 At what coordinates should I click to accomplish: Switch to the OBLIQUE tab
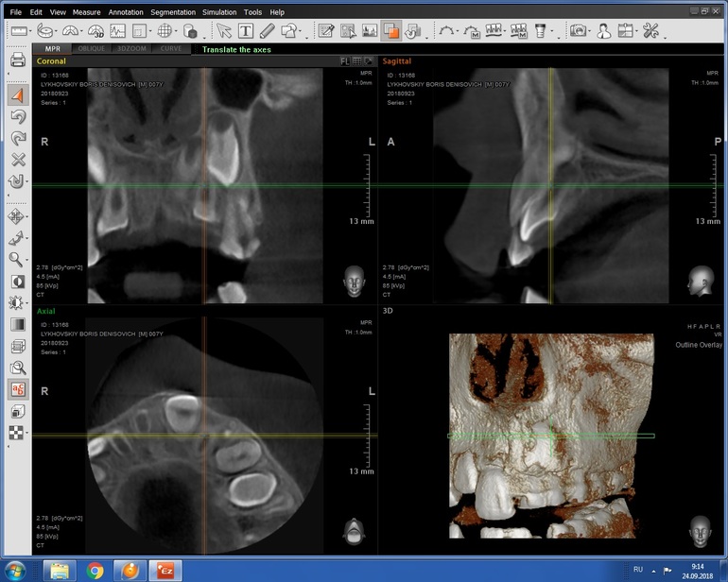91,48
